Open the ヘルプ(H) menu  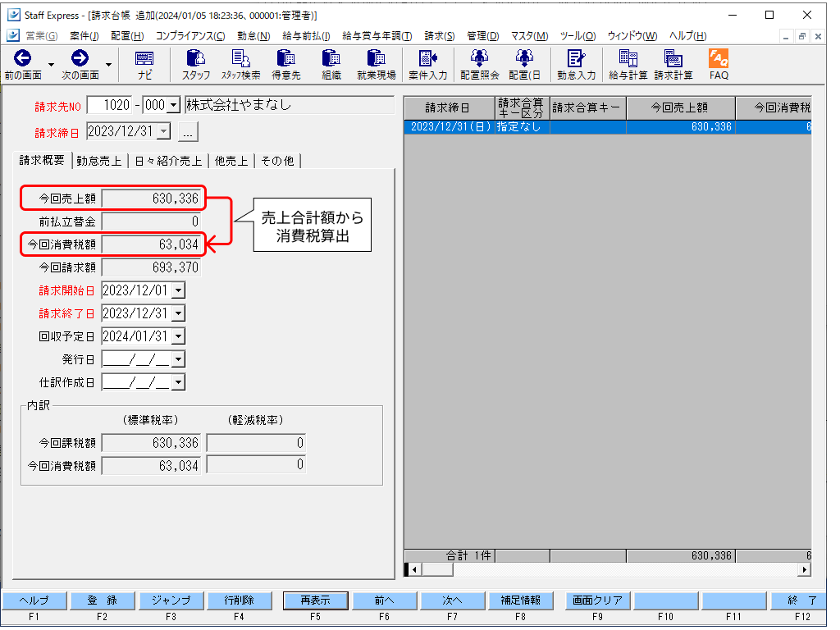[x=688, y=36]
